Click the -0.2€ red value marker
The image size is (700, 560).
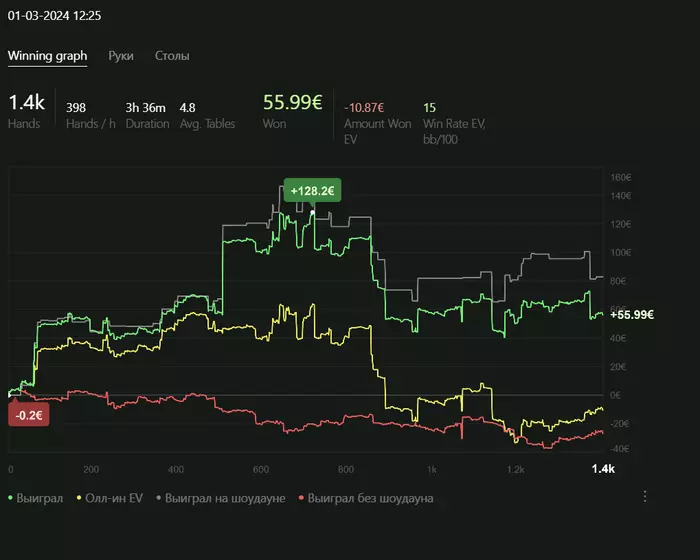coord(28,414)
